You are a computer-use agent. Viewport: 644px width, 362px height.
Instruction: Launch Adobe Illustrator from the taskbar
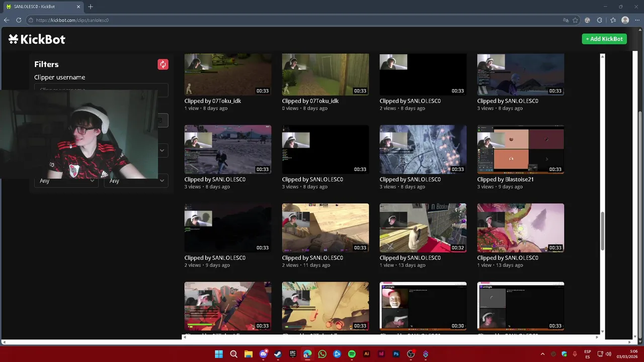point(366,354)
